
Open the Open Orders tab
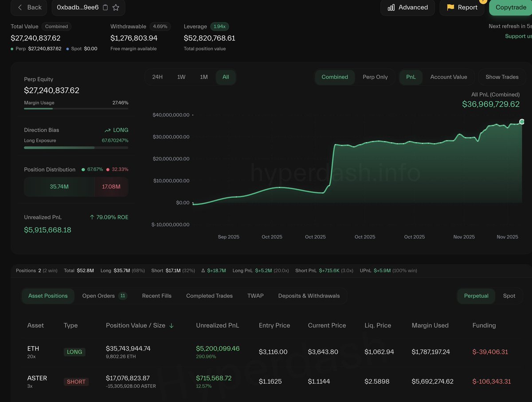pyautogui.click(x=98, y=296)
